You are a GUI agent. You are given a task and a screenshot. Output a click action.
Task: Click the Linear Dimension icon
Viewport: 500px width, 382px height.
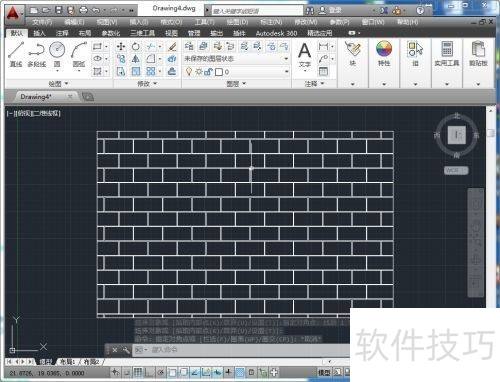point(323,46)
